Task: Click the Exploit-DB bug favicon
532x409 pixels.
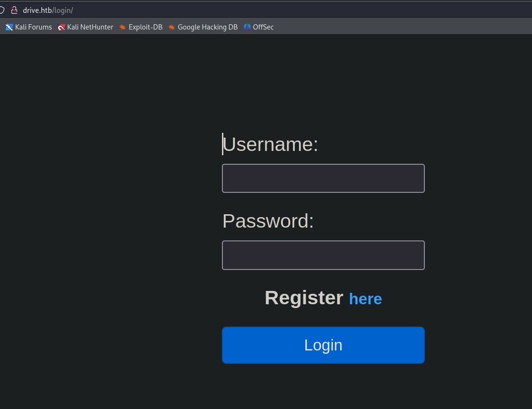Action: (x=122, y=27)
